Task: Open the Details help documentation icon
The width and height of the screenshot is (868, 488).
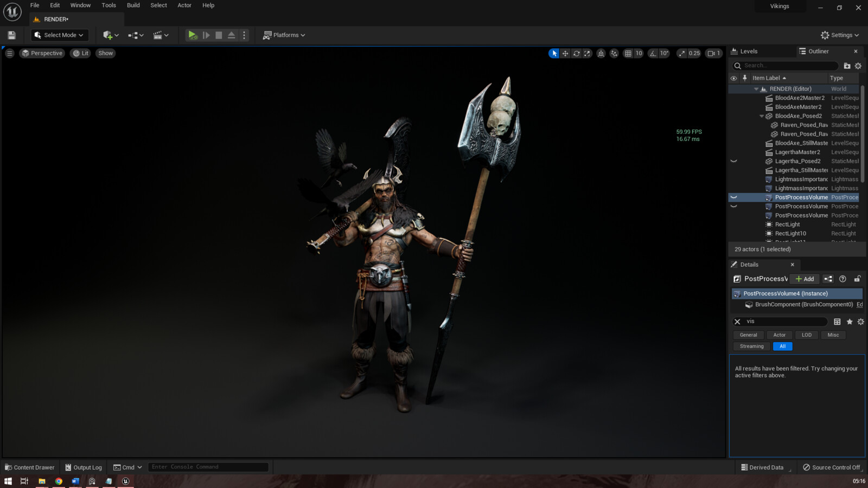Action: coord(843,279)
